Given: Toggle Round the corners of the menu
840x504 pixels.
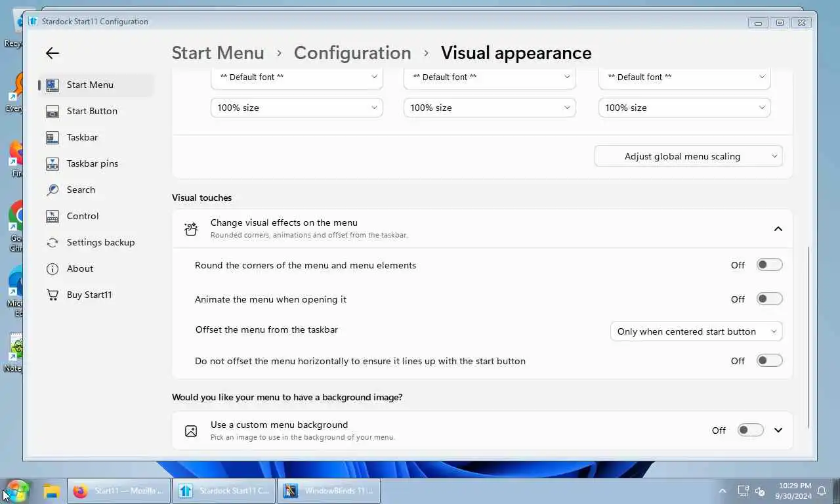Looking at the screenshot, I should pos(769,265).
